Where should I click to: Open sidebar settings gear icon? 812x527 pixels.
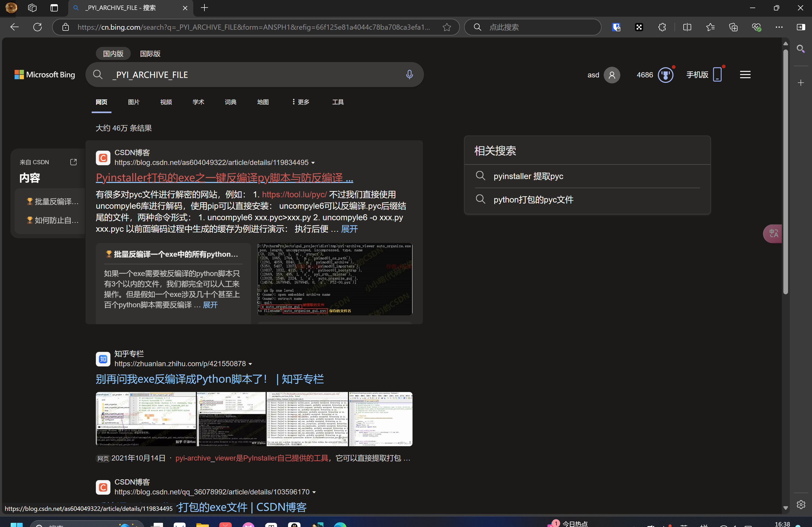coord(801,504)
